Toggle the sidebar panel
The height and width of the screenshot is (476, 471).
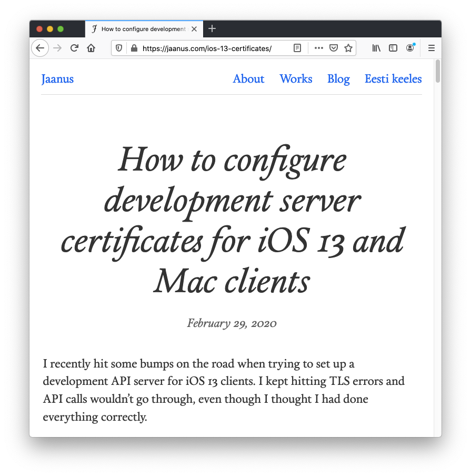[x=393, y=48]
